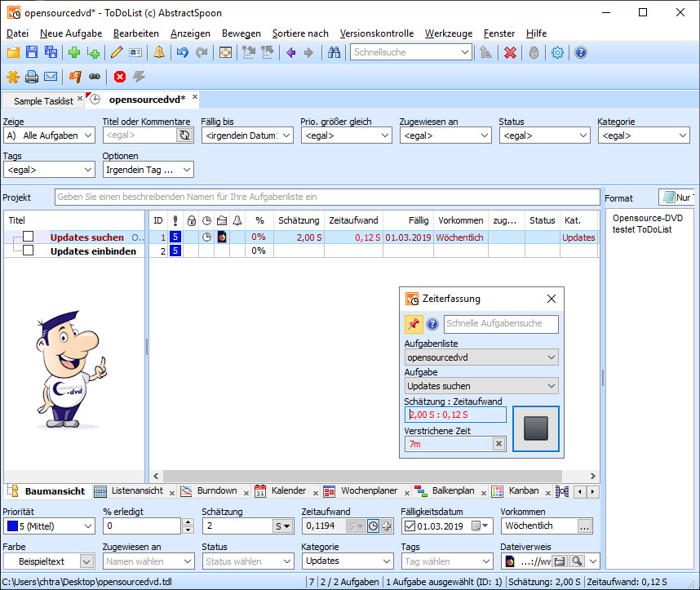This screenshot has height=590, width=700.
Task: Click the printer icon in second toolbar
Action: [x=32, y=77]
